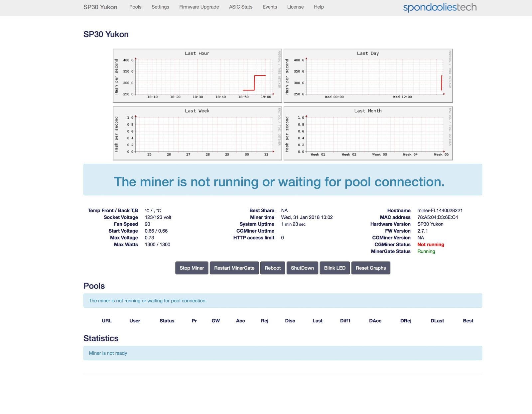
Task: Click Fan Speed value 90
Action: pos(147,224)
